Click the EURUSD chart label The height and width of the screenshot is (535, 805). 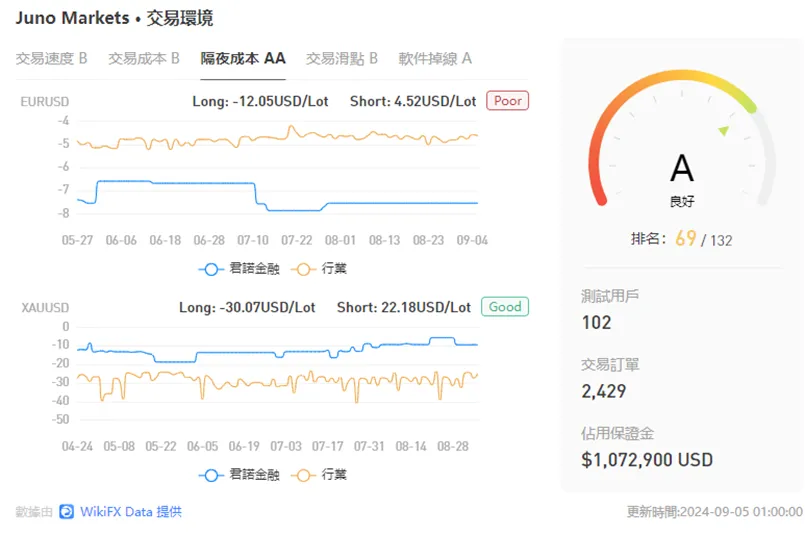point(45,102)
